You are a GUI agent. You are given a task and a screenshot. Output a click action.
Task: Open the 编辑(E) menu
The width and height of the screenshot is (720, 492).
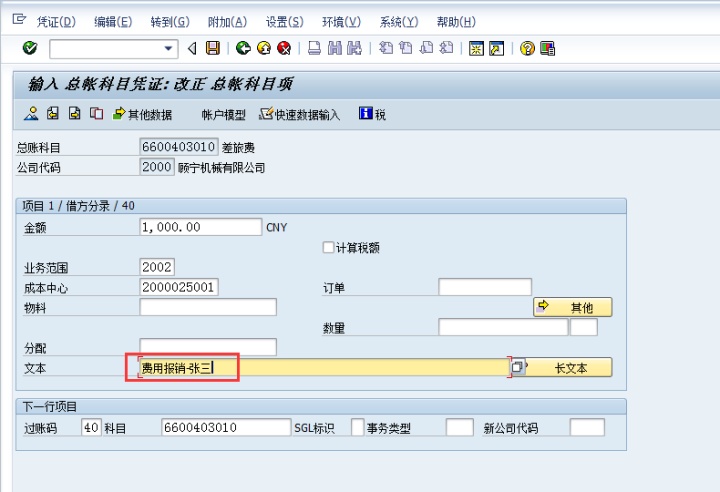(113, 22)
